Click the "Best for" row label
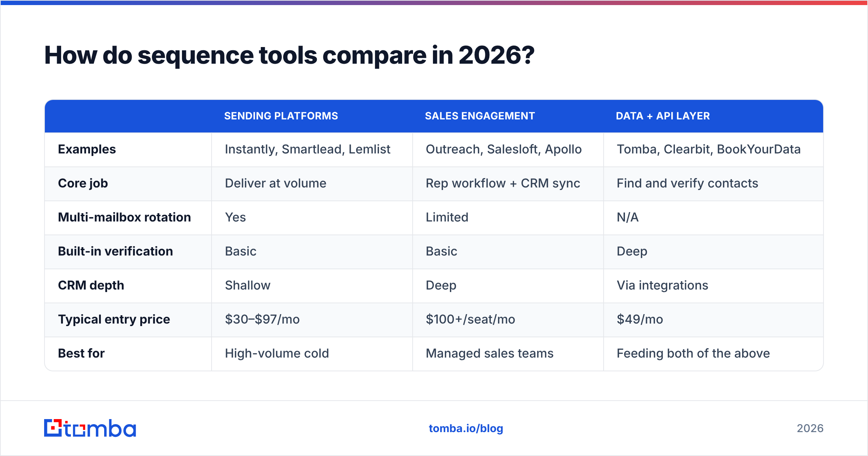This screenshot has width=868, height=456. tap(81, 353)
